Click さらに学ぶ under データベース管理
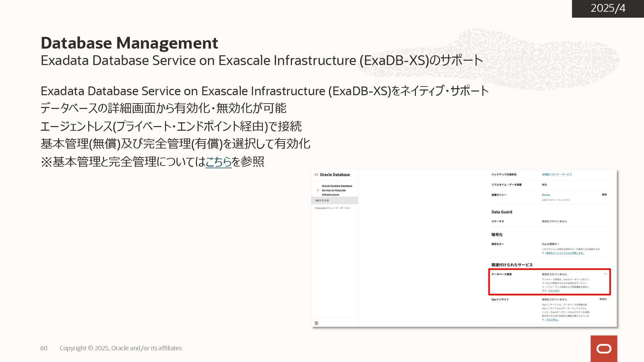Viewport: 644px width, 362px height. tap(554, 291)
